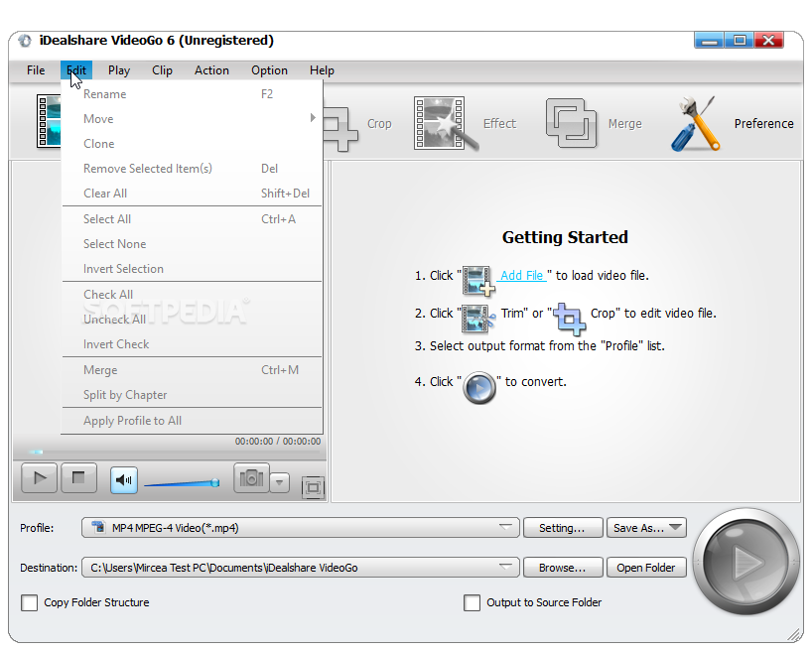Click Crop icon in Getting Started step 2
Image resolution: width=812 pixels, height=651 pixels.
(570, 319)
